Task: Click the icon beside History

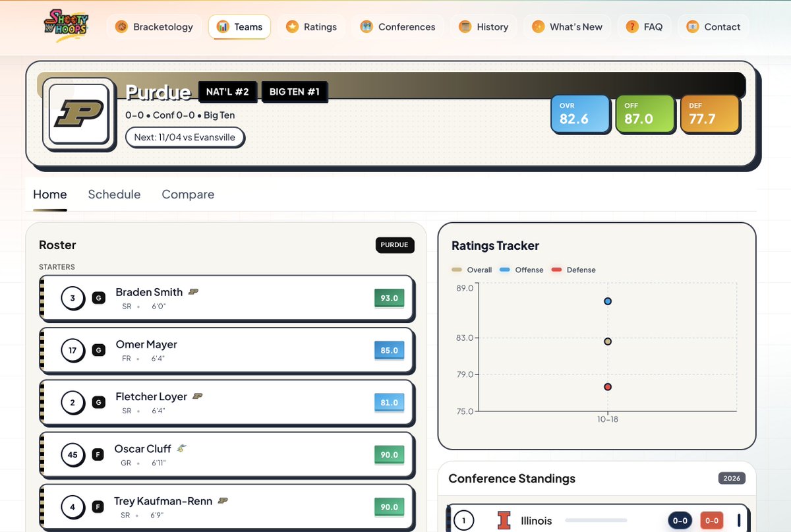Action: click(465, 27)
